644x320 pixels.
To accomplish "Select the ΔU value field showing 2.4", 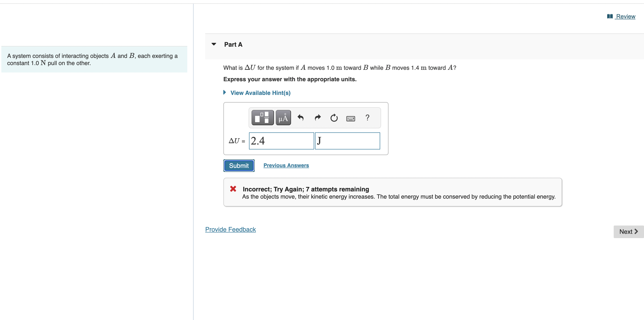I will [281, 141].
